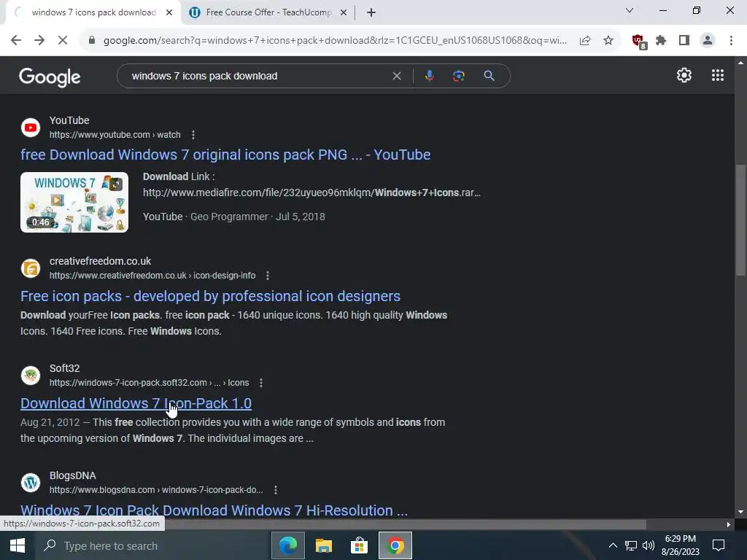Viewport: 747px width, 560px height.
Task: Open Download Windows 7 Icon-Pack 1.0 link
Action: click(136, 403)
